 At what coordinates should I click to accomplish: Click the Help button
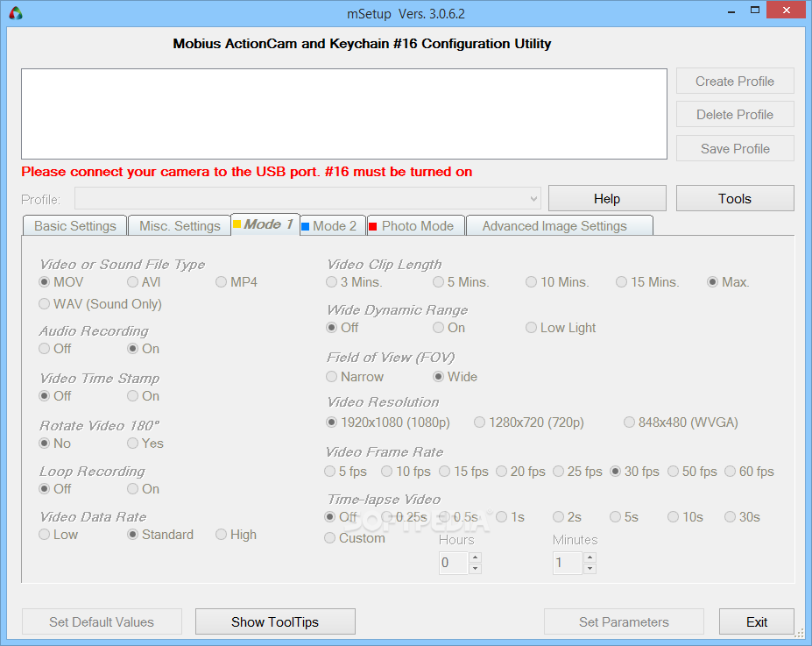(x=607, y=198)
